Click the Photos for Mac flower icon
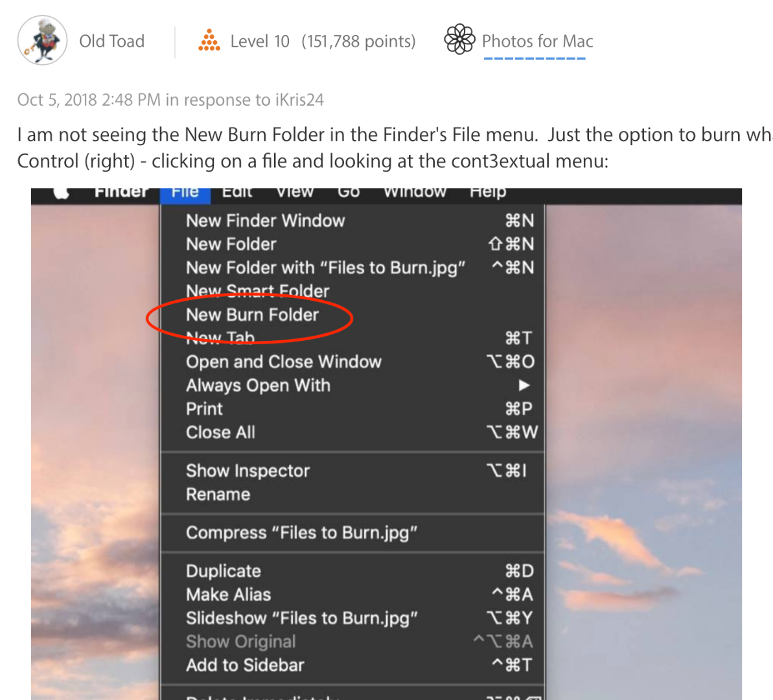The image size is (773, 700). point(459,40)
